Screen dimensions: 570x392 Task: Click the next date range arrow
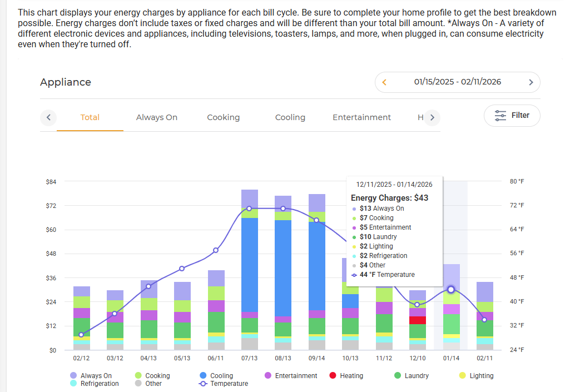tap(531, 82)
